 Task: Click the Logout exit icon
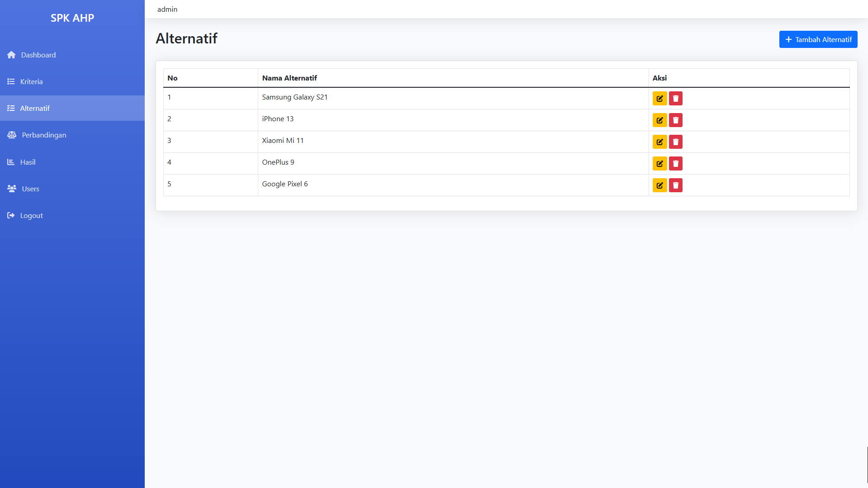11,215
